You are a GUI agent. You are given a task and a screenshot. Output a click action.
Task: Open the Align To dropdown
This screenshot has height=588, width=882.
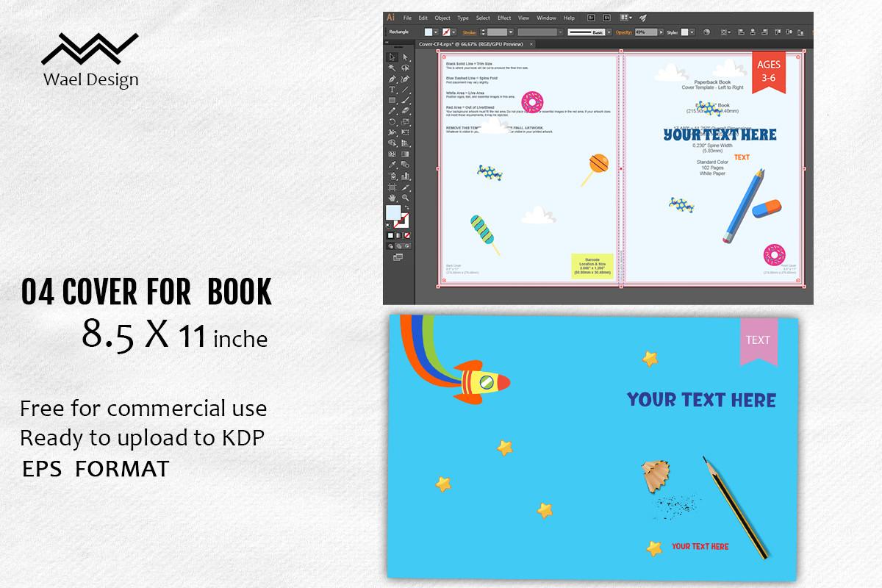click(725, 32)
